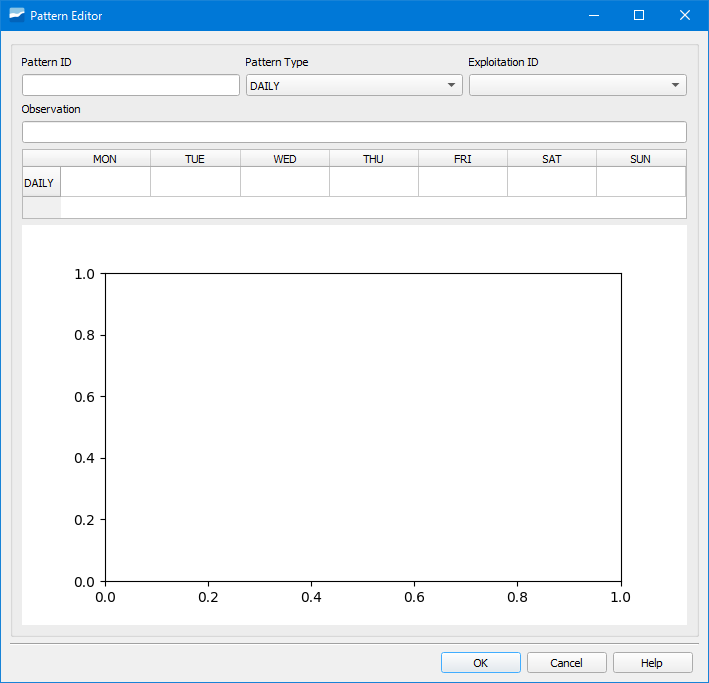The image size is (709, 683).
Task: Click the Observation text field
Action: (x=354, y=132)
